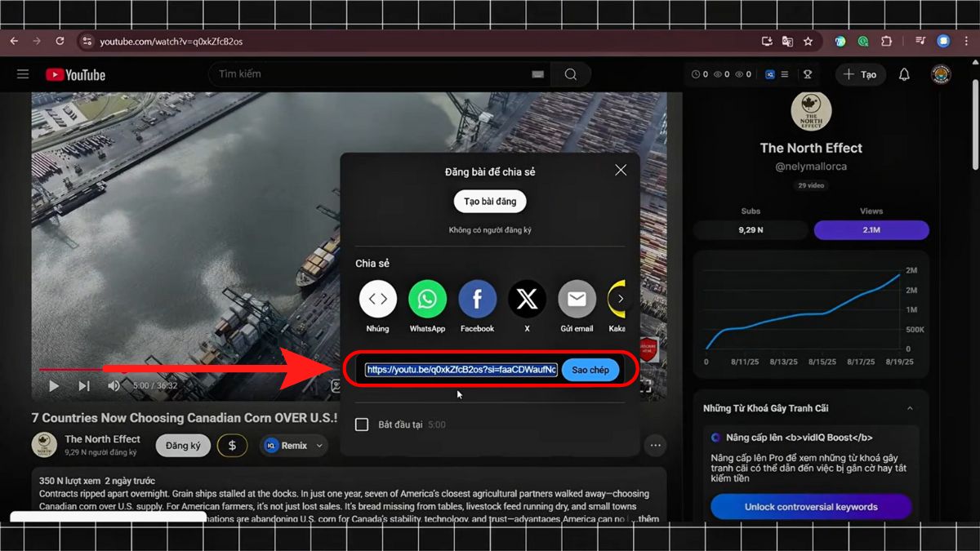The image size is (980, 551).
Task: Toggle the YouTube guide sidebar menu
Action: (22, 74)
